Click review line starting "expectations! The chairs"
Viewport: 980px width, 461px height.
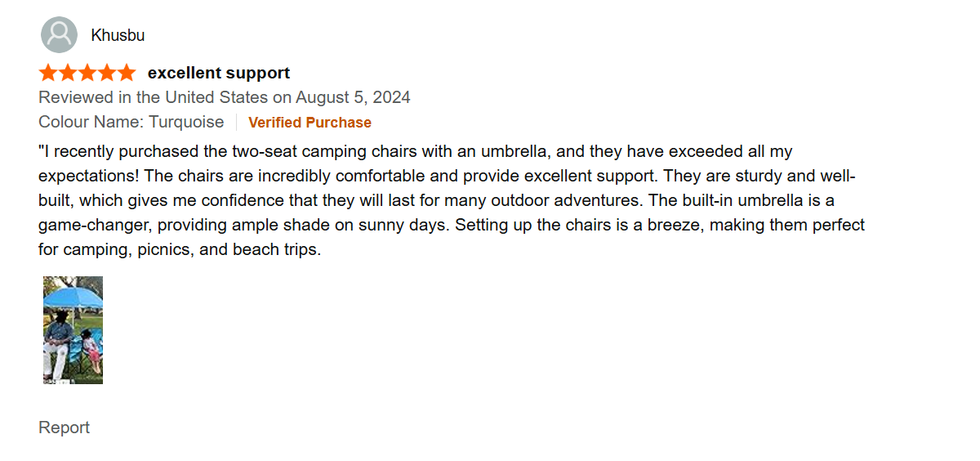click(446, 176)
